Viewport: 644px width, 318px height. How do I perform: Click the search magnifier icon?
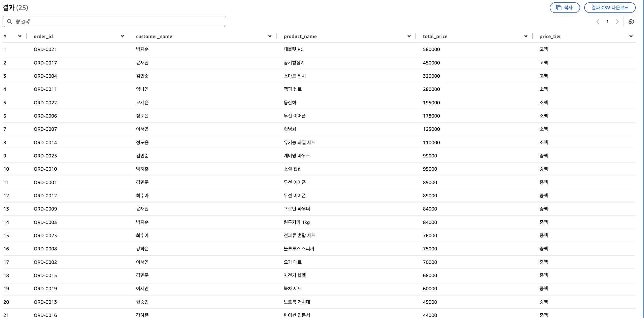pos(10,21)
